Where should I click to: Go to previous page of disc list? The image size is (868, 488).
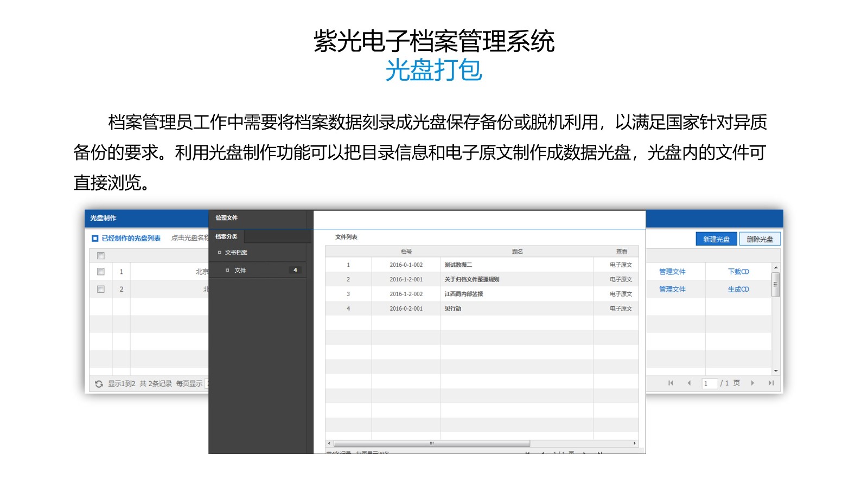tap(689, 383)
